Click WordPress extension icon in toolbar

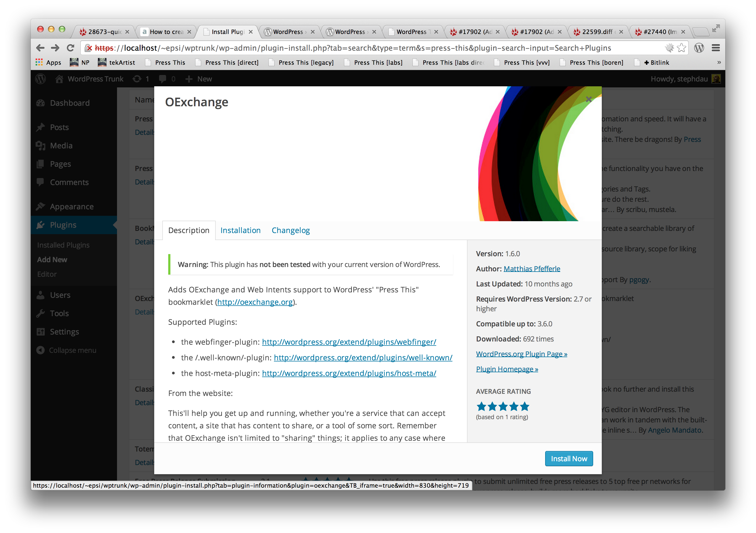pyautogui.click(x=699, y=48)
